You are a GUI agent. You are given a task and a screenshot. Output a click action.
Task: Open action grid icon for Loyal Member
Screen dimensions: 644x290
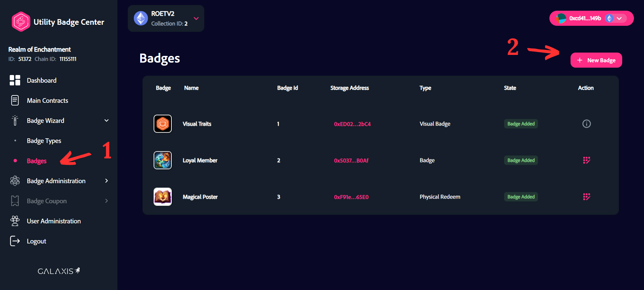(x=586, y=160)
